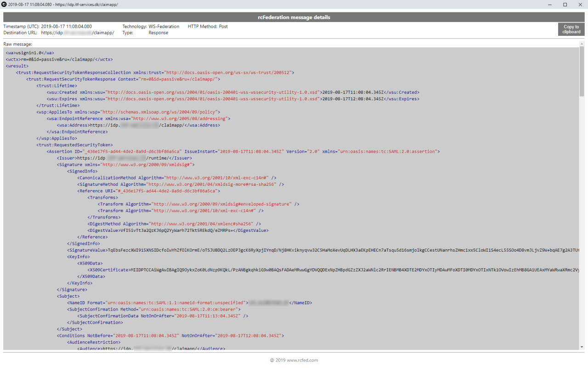Click the SignatureValue line
The height and width of the screenshot is (368, 588).
pos(323,250)
